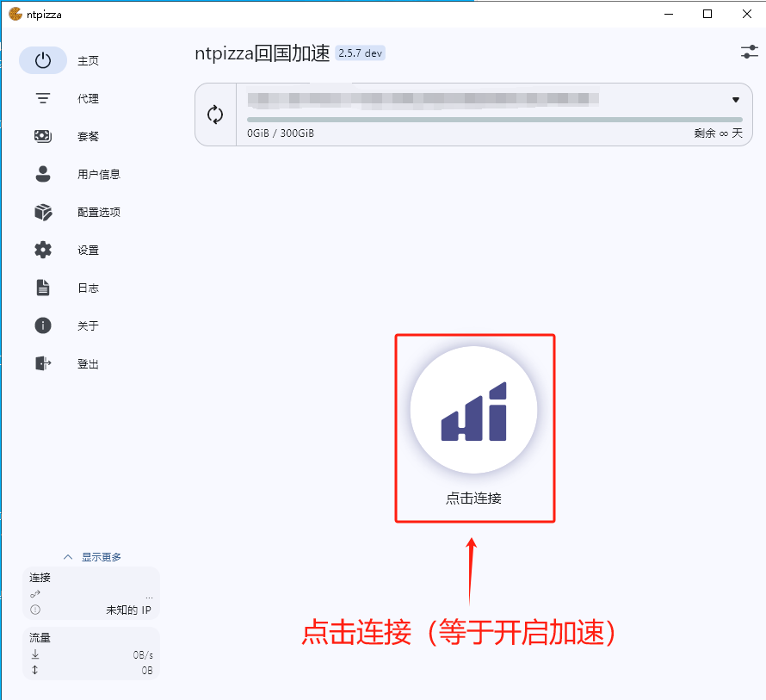This screenshot has height=700, width=766.
Task: Open the 关于 menu label
Action: pos(88,325)
